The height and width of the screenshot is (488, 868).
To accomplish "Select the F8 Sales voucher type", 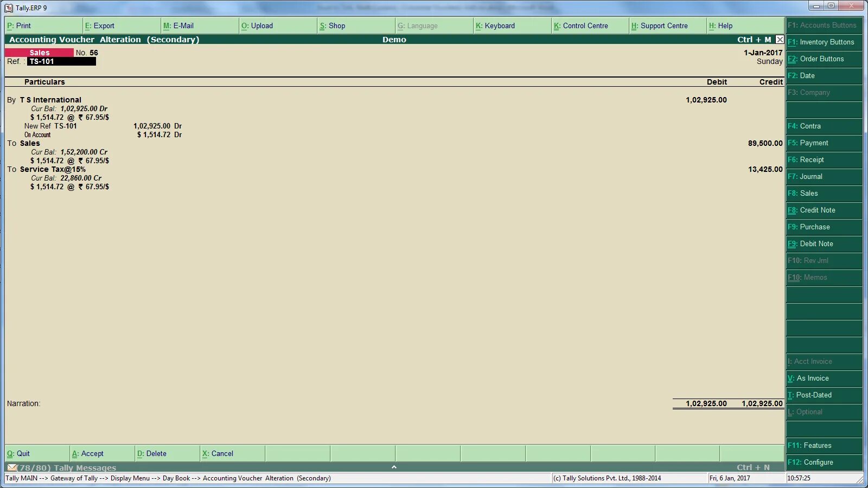I will pyautogui.click(x=824, y=194).
